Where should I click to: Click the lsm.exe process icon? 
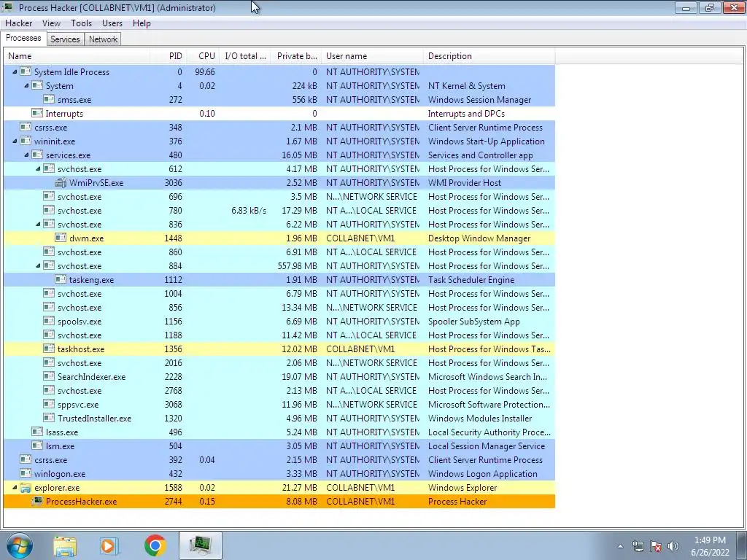pyautogui.click(x=37, y=446)
